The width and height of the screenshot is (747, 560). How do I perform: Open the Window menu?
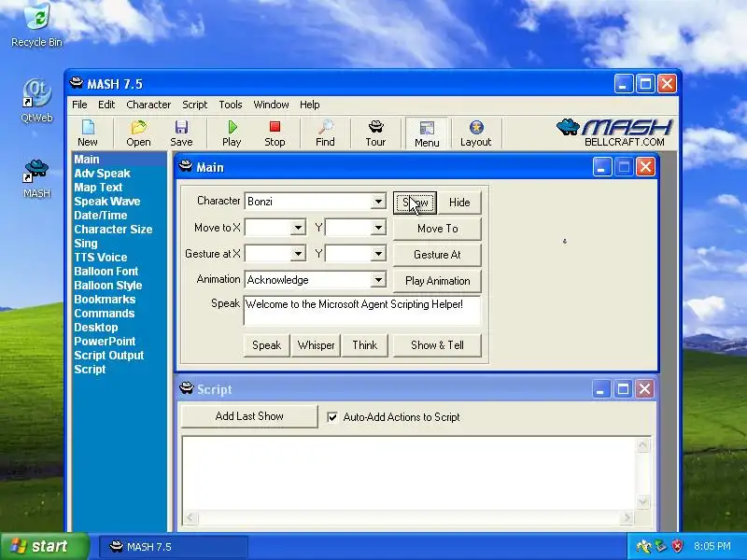point(271,105)
